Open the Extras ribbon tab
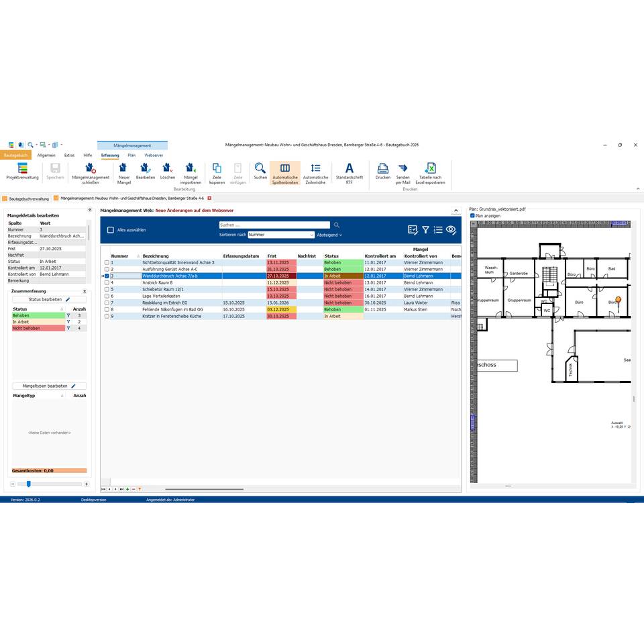Viewport: 644px width, 644px height. click(69, 155)
